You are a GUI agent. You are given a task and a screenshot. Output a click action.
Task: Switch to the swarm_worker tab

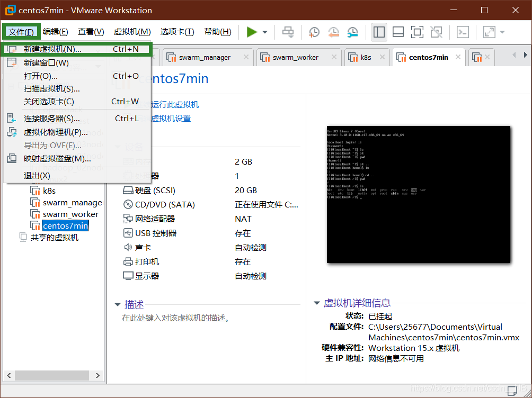click(x=296, y=57)
